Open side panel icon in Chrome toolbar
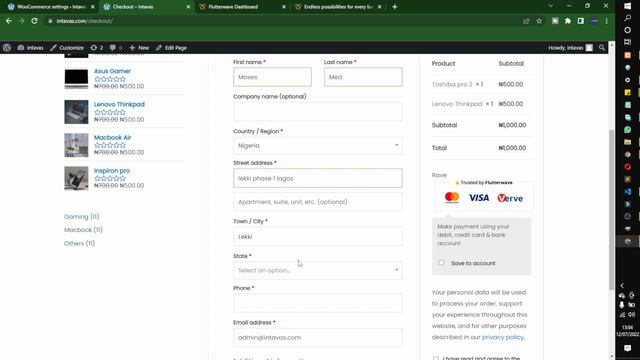Image resolution: width=640 pixels, height=360 pixels. (581, 21)
